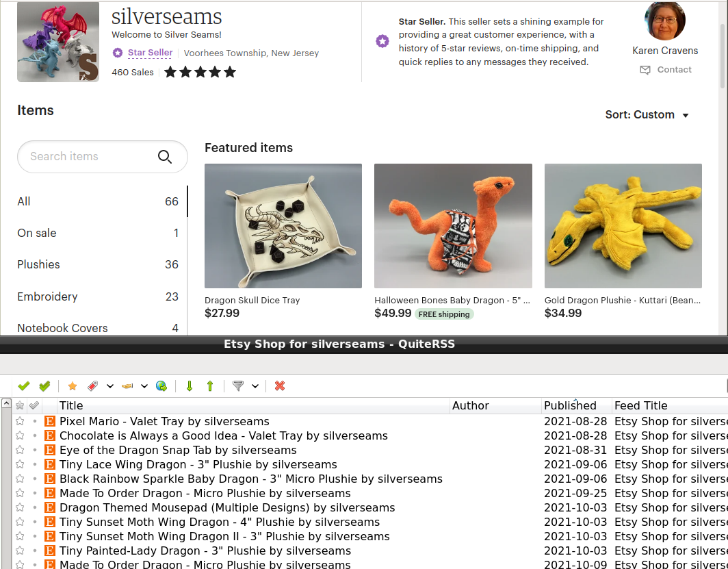Star Tiny Lace Wing Dragon item
728x569 pixels.
[19, 464]
